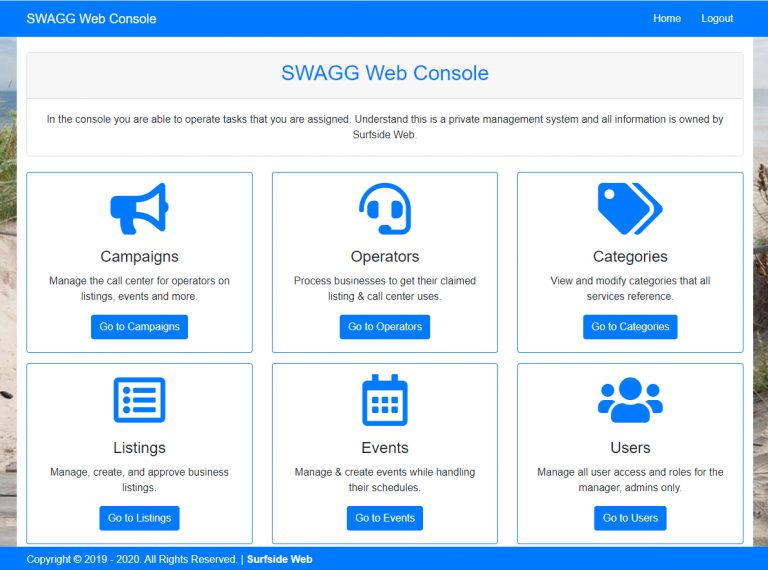The width and height of the screenshot is (768, 570).
Task: Click the Users group icon
Action: [x=630, y=400]
